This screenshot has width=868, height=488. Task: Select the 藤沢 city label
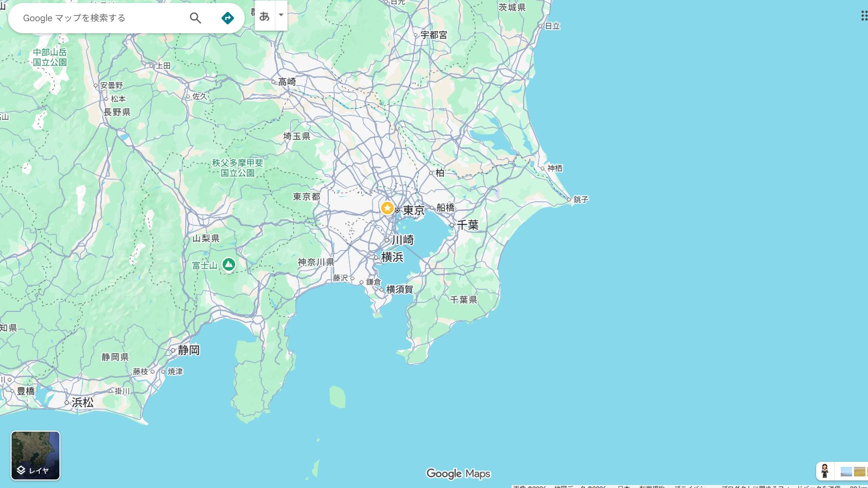(340, 278)
